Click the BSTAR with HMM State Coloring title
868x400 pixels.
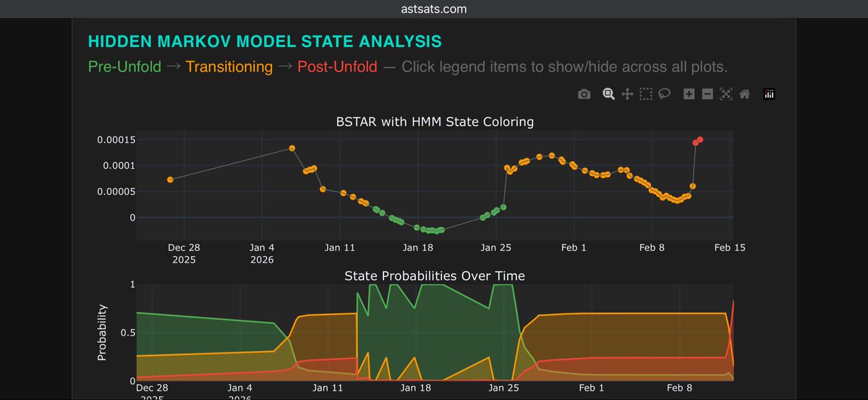[435, 122]
